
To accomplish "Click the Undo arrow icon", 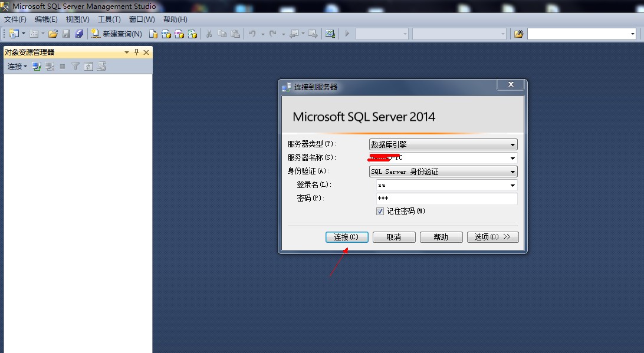I will pyautogui.click(x=252, y=34).
